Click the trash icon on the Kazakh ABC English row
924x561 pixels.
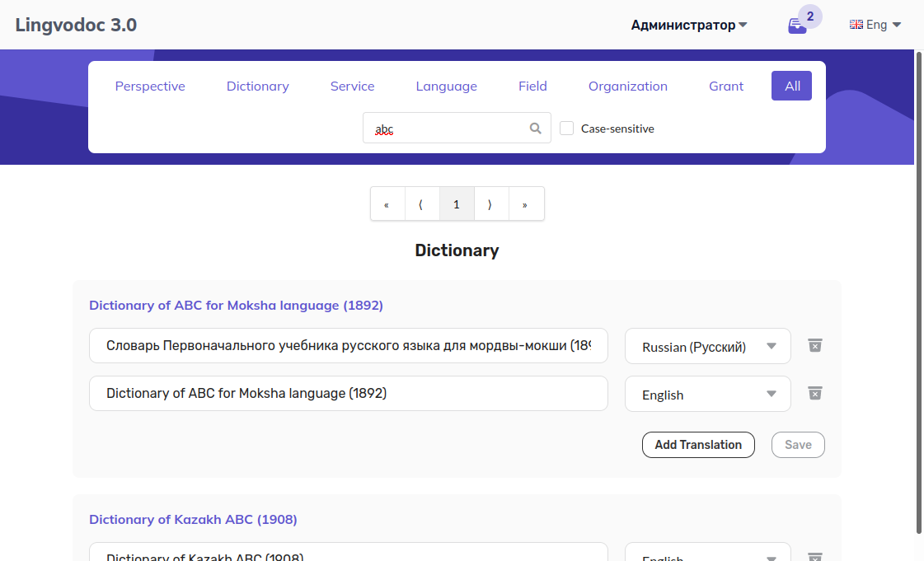[x=814, y=557]
